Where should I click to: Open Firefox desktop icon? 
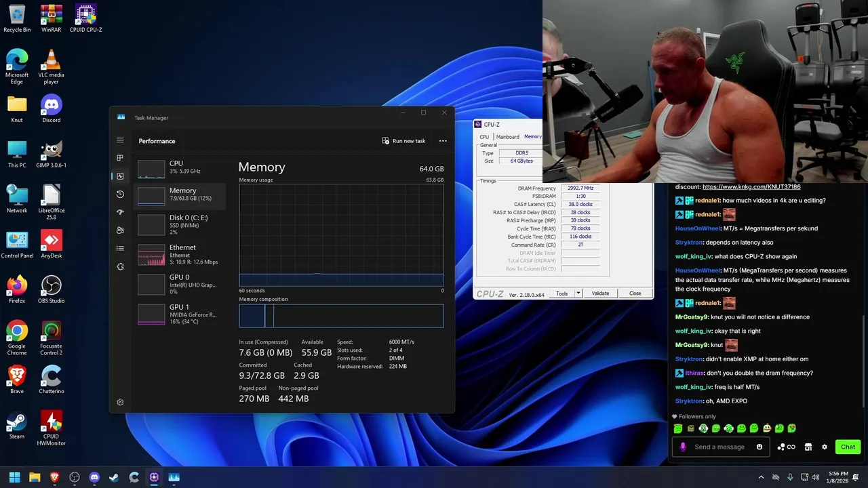coord(17,289)
